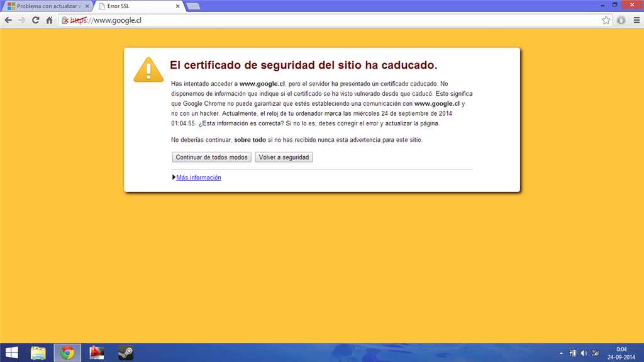Open Steam from the taskbar
Image resolution: width=644 pixels, height=362 pixels.
126,353
